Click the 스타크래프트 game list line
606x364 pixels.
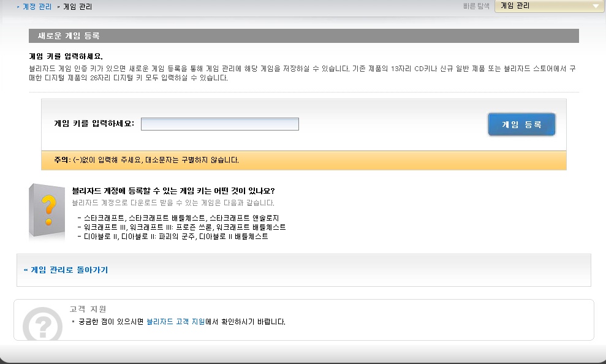(178, 218)
